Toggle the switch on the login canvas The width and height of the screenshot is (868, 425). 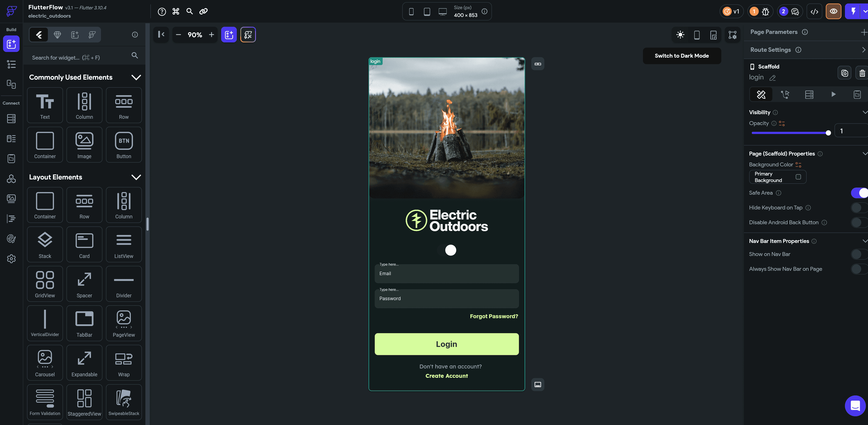(447, 250)
